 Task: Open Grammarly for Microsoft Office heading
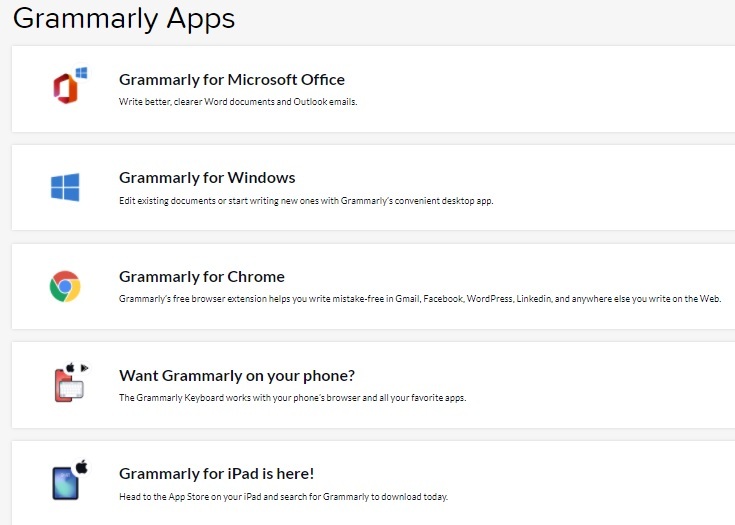[232, 80]
